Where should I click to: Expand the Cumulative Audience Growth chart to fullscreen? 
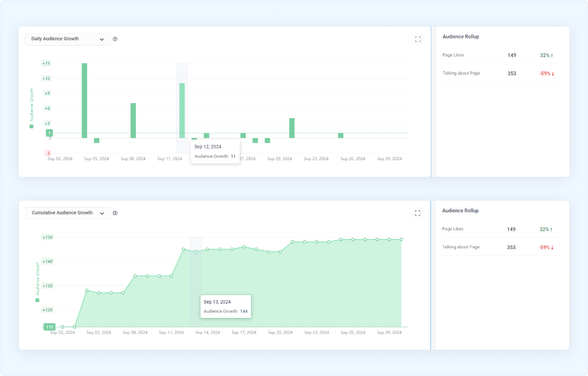[x=417, y=213]
